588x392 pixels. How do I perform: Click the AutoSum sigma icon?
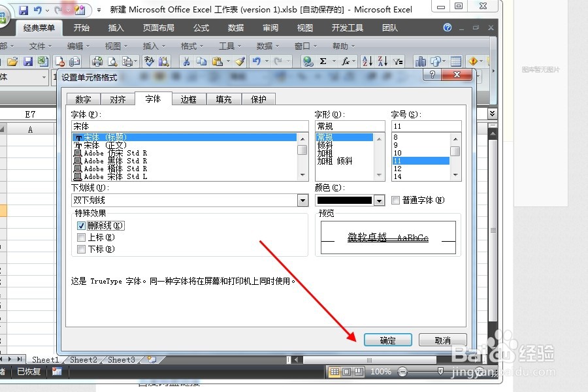[x=323, y=61]
